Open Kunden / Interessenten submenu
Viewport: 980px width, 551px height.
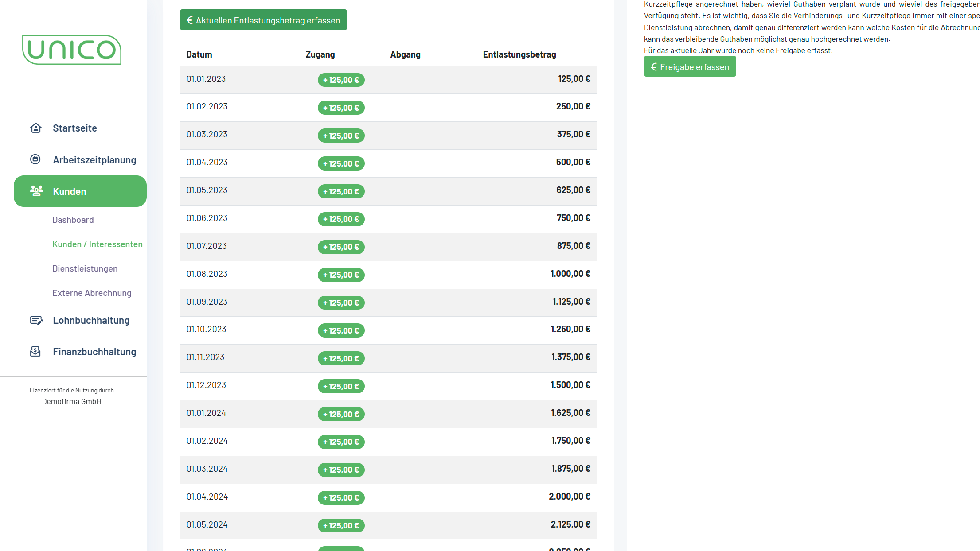pos(98,244)
